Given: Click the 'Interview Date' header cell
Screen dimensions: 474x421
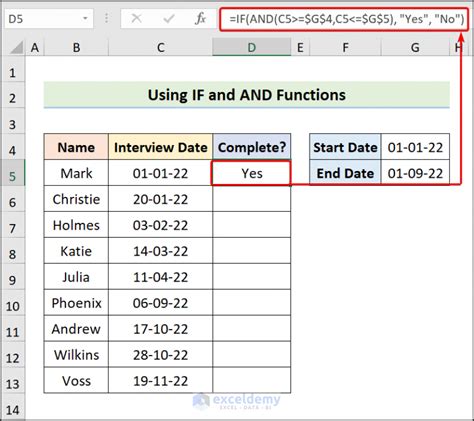Looking at the screenshot, I should (x=160, y=147).
